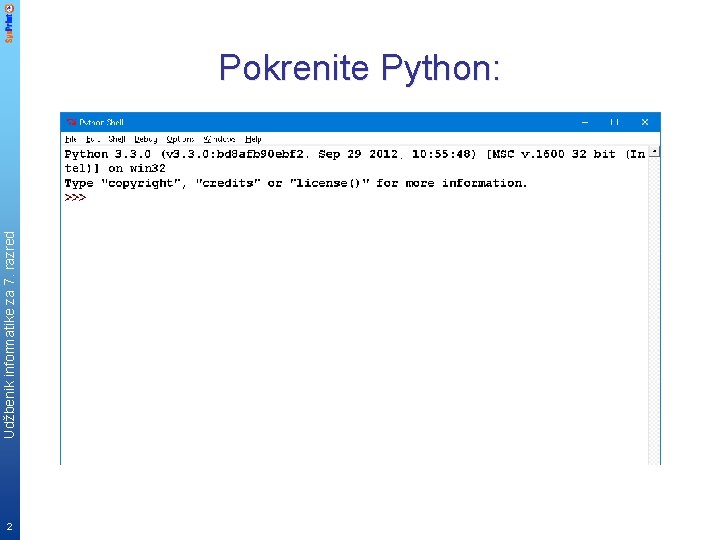
Task: Open the Windows menu
Action: pos(219,139)
